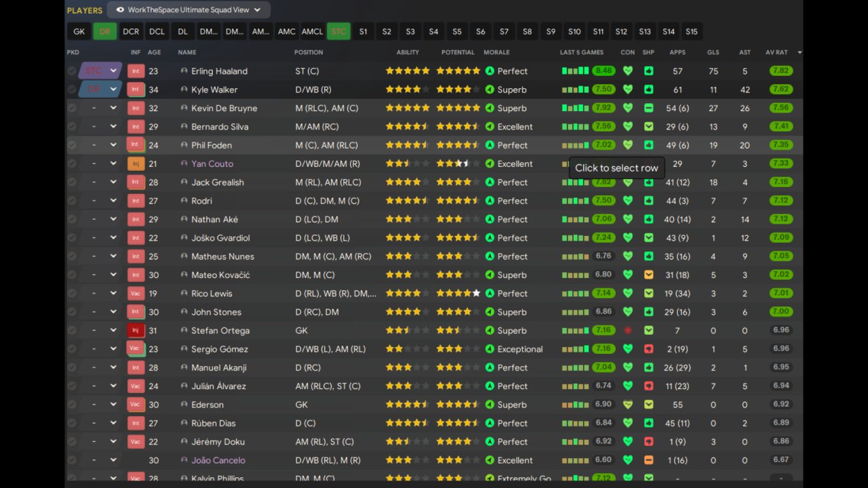Select the DCR position tab

tap(131, 31)
